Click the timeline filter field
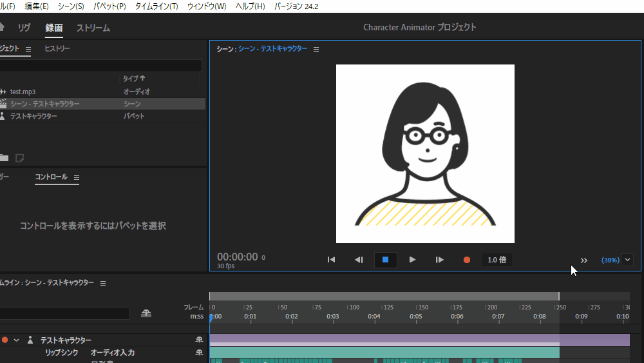 click(x=64, y=313)
